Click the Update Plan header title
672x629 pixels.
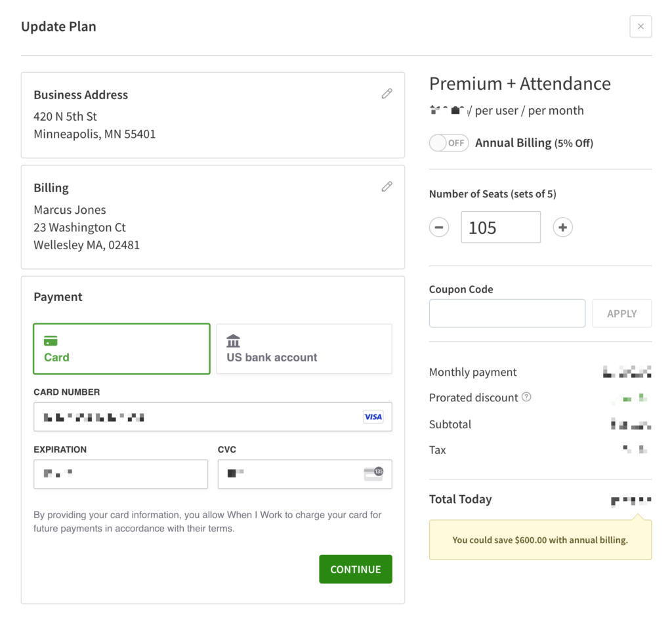pos(58,26)
